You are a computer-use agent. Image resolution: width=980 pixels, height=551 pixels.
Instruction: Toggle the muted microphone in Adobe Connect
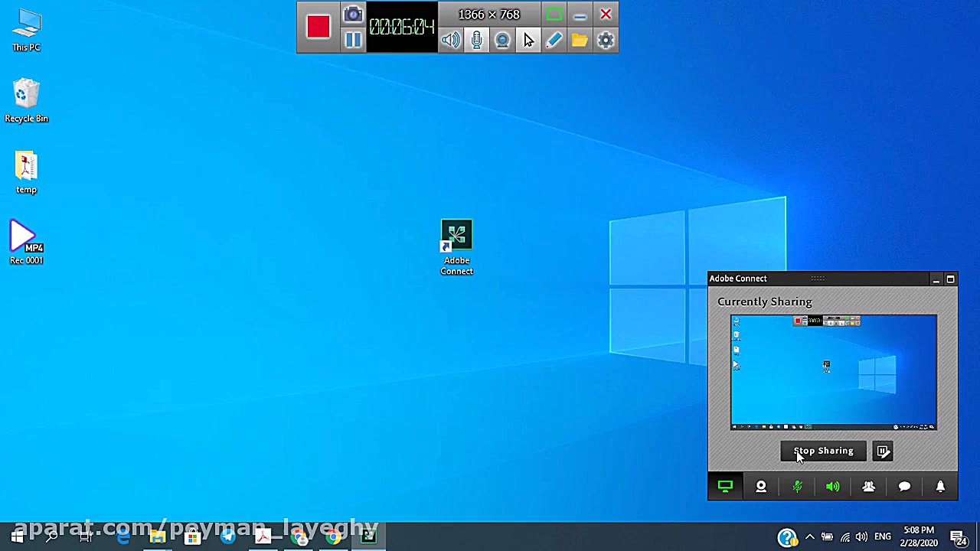point(797,487)
